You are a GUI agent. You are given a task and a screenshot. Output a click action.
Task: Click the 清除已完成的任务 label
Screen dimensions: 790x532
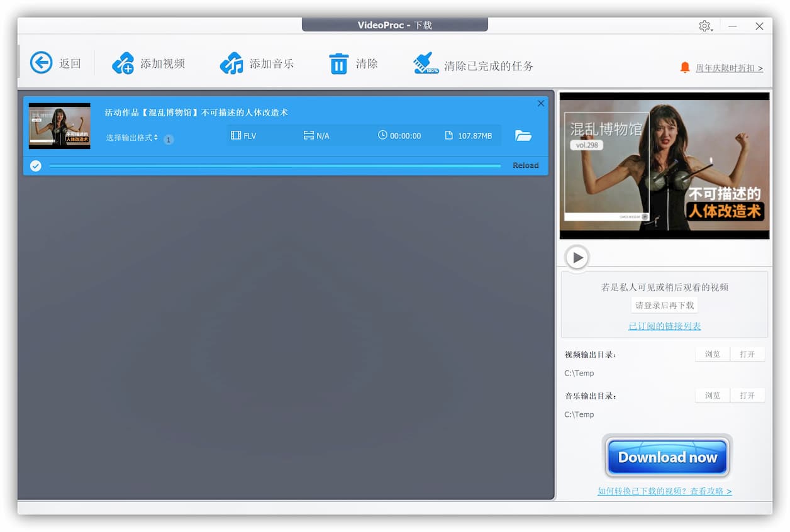tap(489, 65)
